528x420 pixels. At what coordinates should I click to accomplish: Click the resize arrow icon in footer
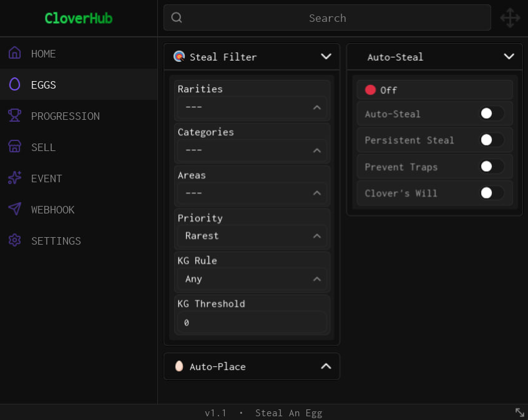tap(520, 413)
